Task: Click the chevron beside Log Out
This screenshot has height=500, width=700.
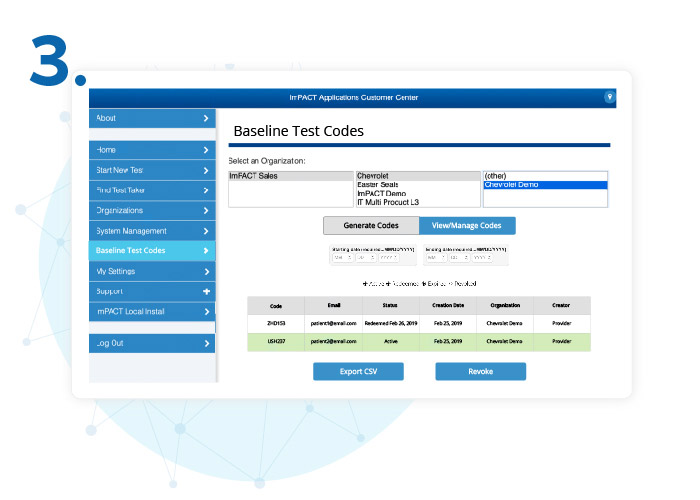Action: click(x=206, y=343)
